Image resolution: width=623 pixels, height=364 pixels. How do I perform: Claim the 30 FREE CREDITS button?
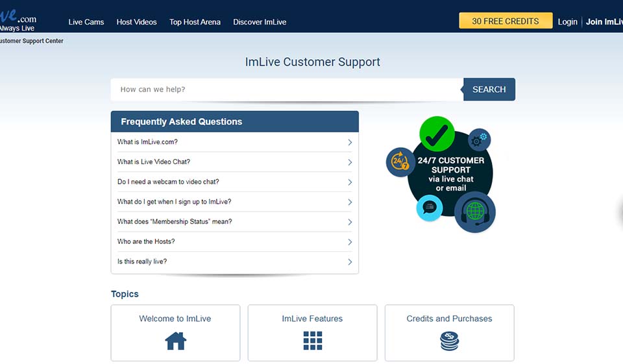(x=506, y=21)
